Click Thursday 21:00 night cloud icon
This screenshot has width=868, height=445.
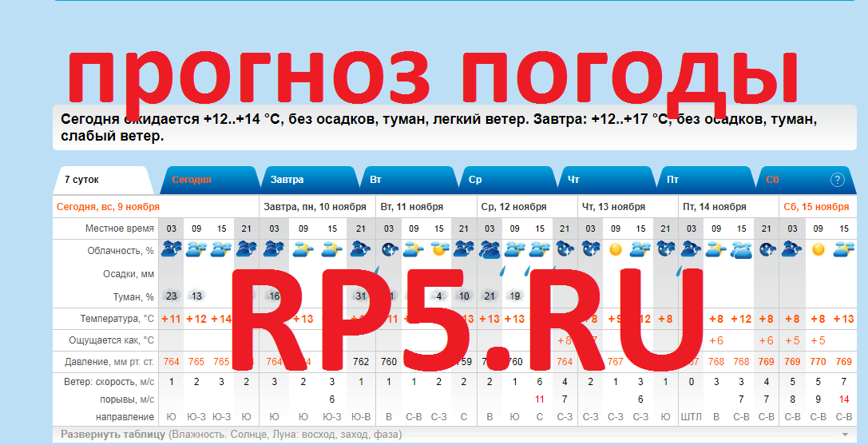pyautogui.click(x=665, y=249)
